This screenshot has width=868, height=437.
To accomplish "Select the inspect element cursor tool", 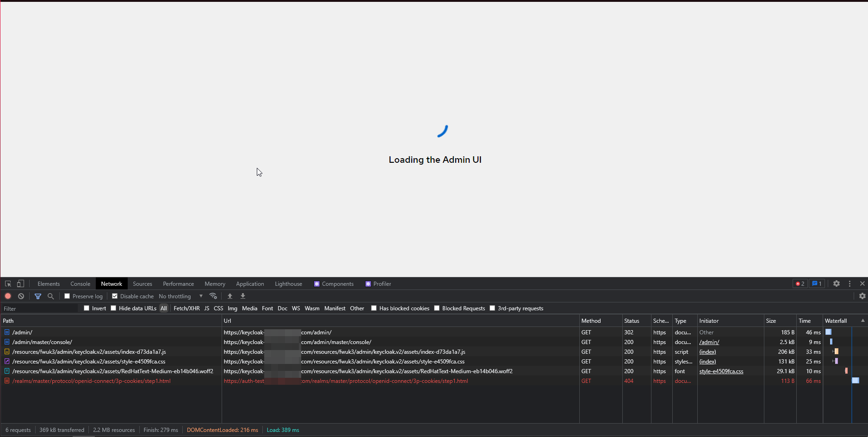I will point(7,283).
